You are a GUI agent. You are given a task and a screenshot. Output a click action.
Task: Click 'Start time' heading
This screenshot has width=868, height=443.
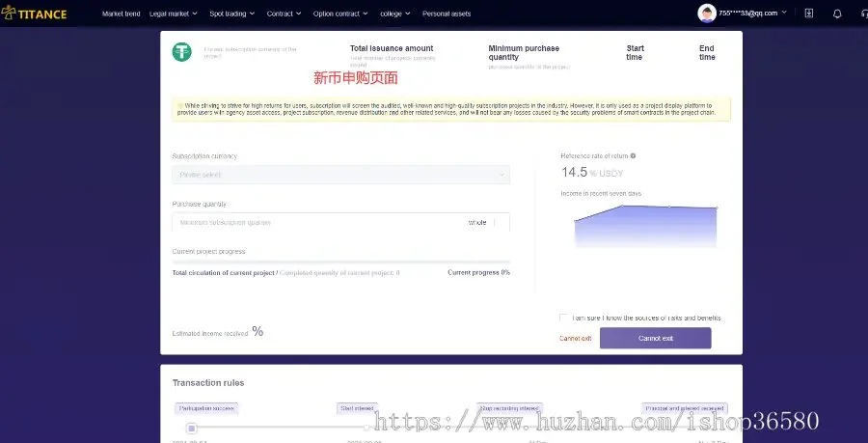[635, 53]
